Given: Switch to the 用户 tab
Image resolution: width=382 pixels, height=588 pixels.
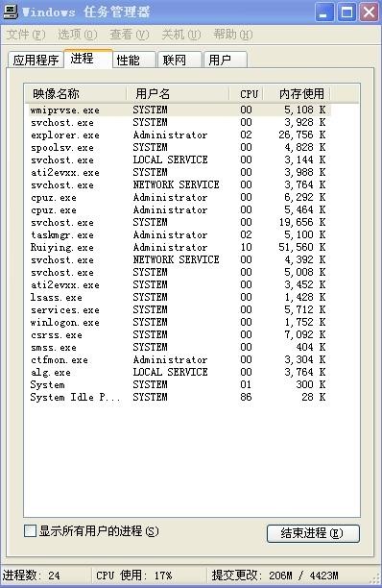Looking at the screenshot, I should pos(226,60).
